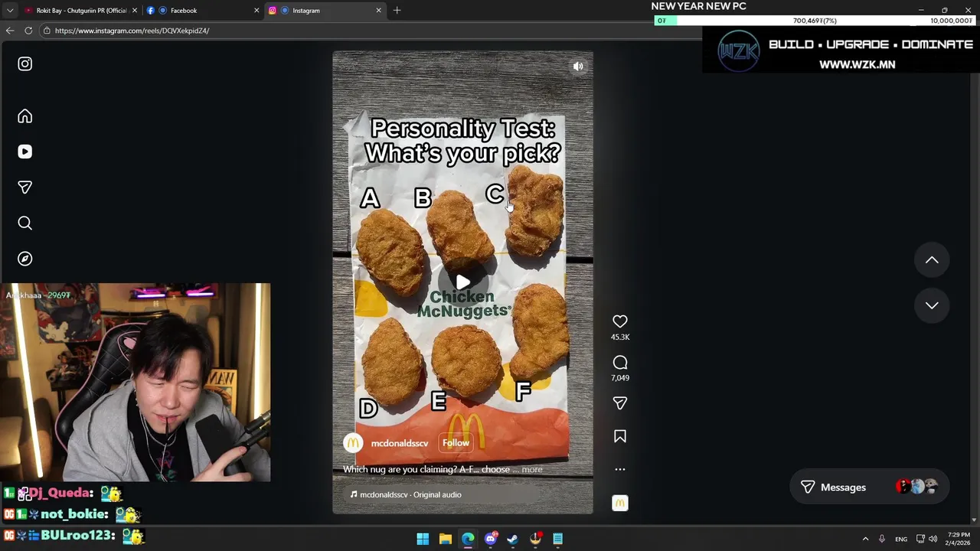Save the reel with bookmark icon
Screen dimensions: 980x551
point(620,436)
